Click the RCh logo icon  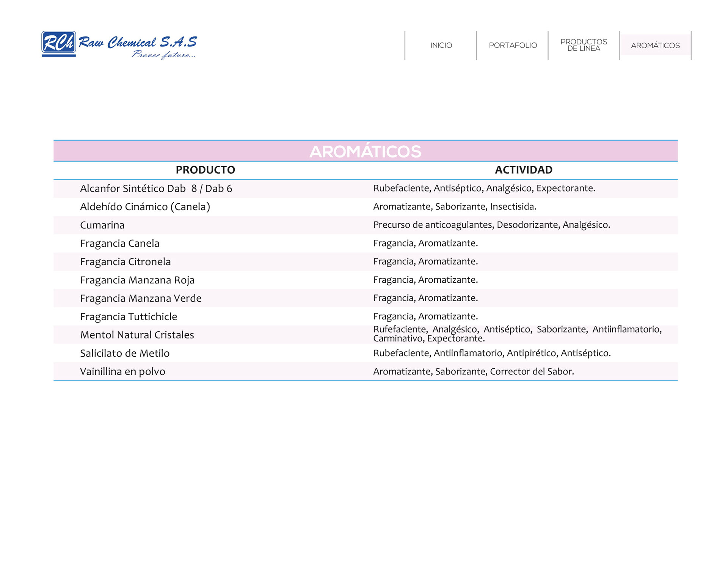[x=58, y=43]
